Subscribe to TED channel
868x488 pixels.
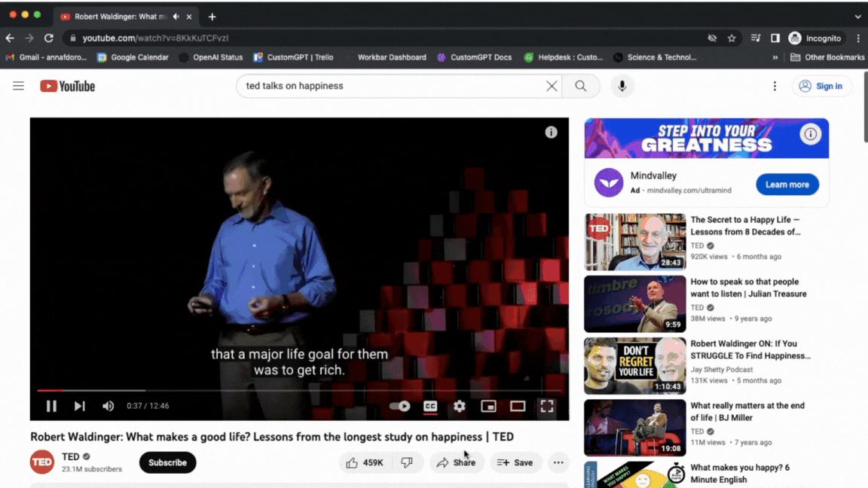point(167,462)
